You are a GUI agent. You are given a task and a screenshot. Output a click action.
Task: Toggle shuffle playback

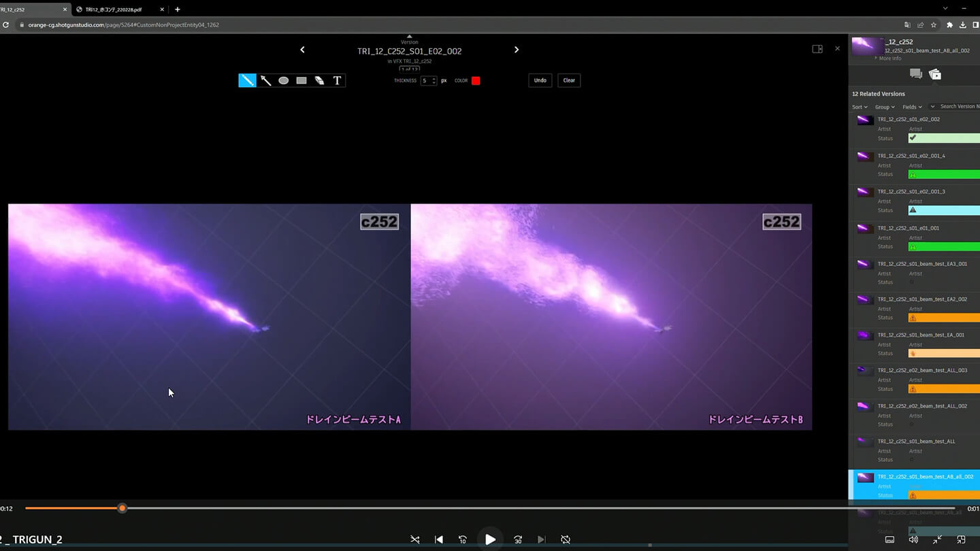click(415, 539)
